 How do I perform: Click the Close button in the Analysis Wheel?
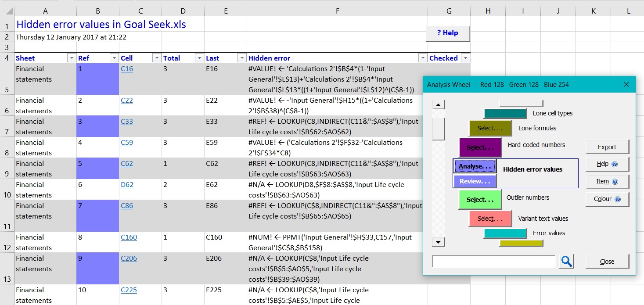click(607, 262)
